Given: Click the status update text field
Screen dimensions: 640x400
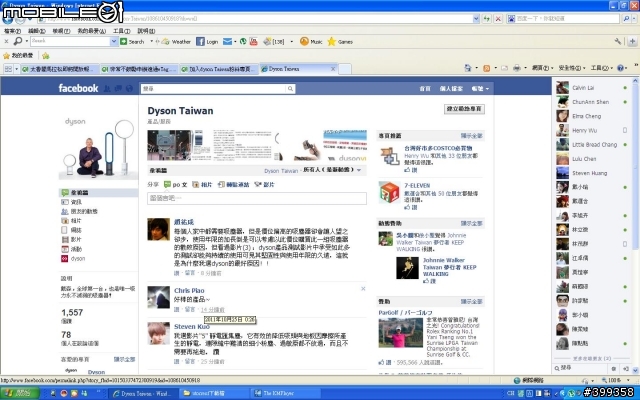Looking at the screenshot, I should click(x=257, y=198).
